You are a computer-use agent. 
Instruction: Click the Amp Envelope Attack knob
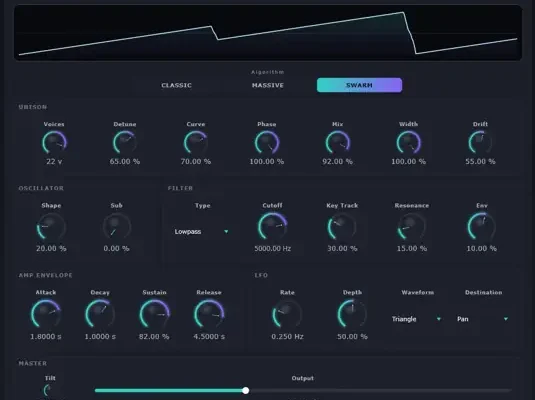46,314
